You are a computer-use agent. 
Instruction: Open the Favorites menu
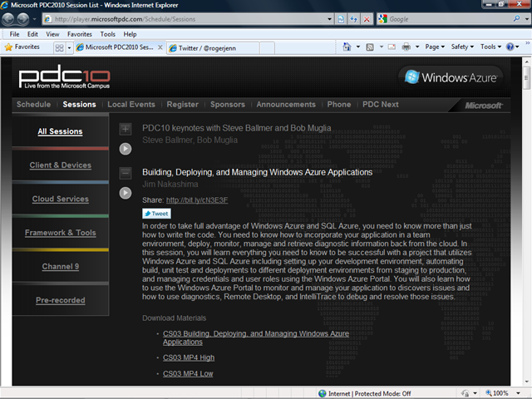tap(80, 34)
